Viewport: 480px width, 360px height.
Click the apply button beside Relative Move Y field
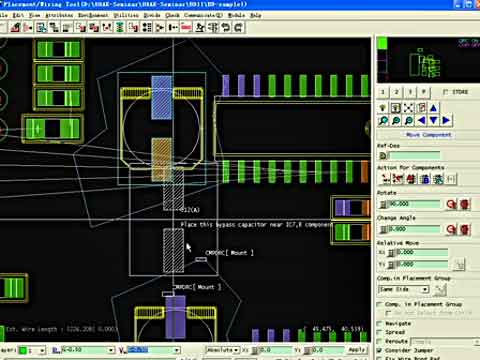pos(459,264)
